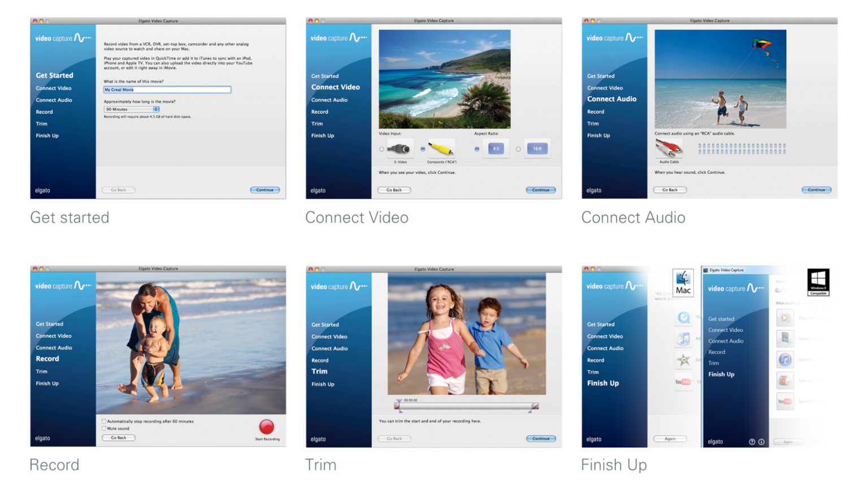Click Go Back in the Connect Video window

(x=394, y=190)
